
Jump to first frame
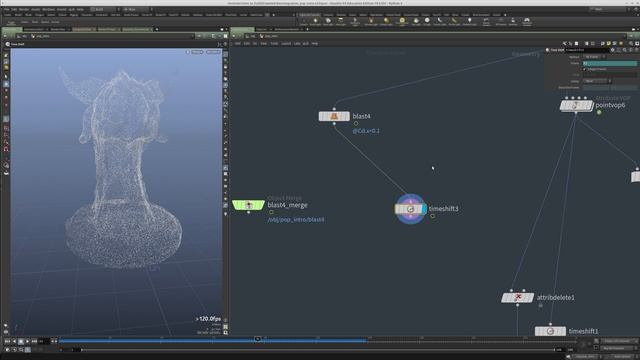(x=7, y=341)
